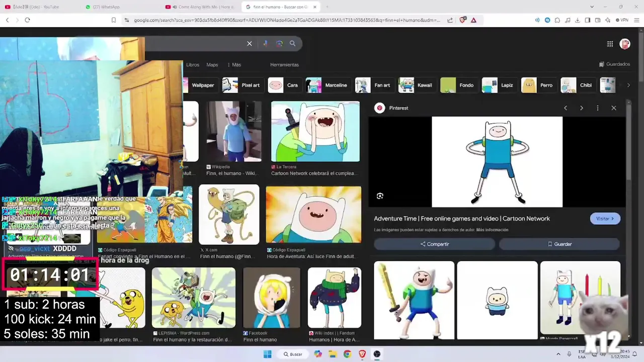Go to previous image in preview panel
The height and width of the screenshot is (362, 644).
click(x=566, y=108)
